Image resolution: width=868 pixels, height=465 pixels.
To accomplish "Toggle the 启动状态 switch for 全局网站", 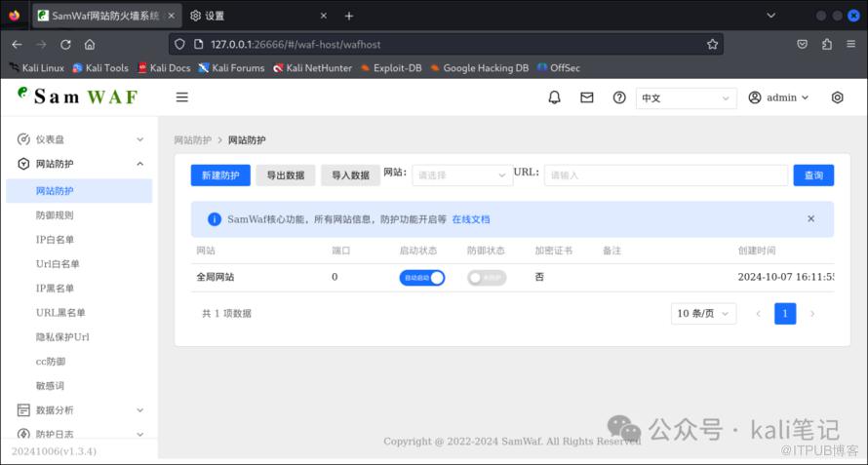I will point(421,278).
